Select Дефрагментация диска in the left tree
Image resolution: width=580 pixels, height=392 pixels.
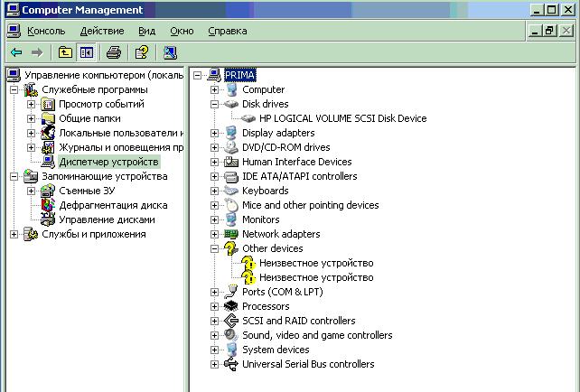(113, 205)
